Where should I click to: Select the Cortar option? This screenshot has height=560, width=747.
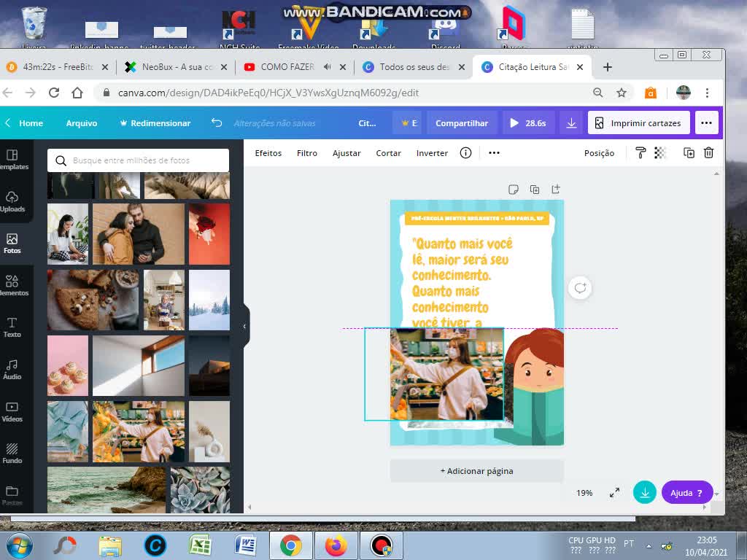pyautogui.click(x=388, y=153)
